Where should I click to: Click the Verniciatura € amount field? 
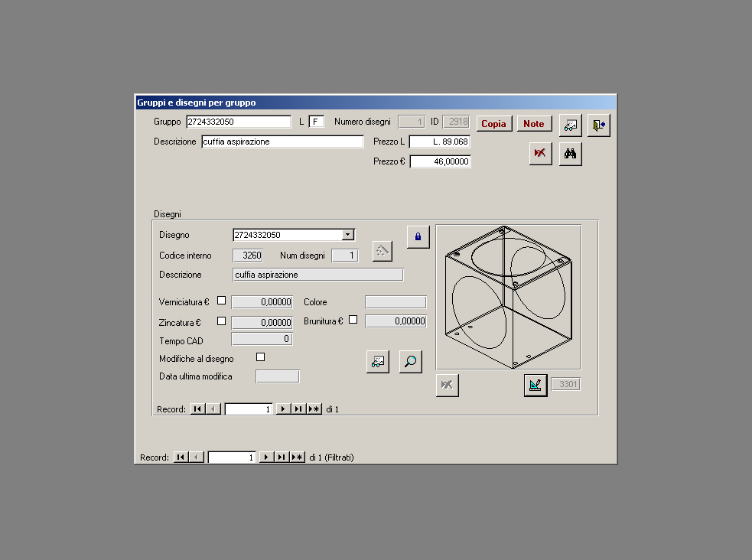(x=262, y=302)
